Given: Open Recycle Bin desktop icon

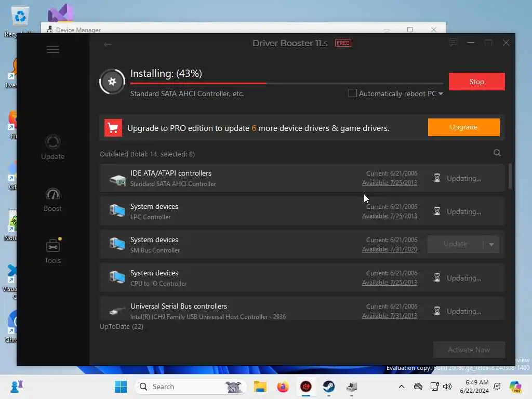Looking at the screenshot, I should (19, 21).
